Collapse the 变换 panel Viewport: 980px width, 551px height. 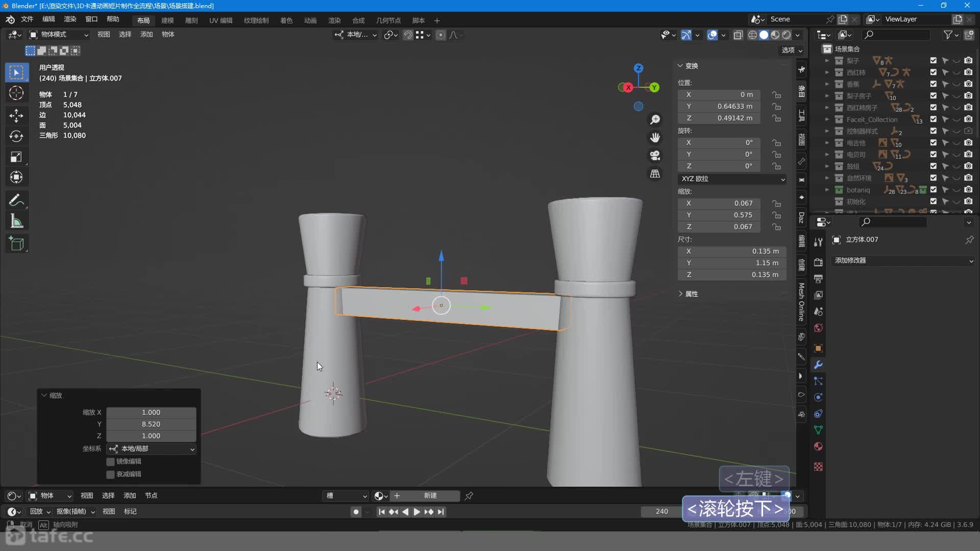click(688, 66)
